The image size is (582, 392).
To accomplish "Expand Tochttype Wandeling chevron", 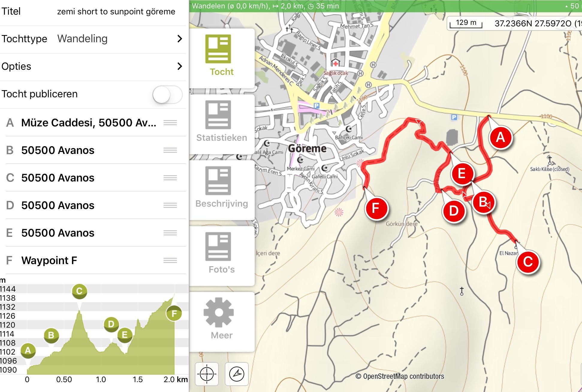I will (x=180, y=39).
